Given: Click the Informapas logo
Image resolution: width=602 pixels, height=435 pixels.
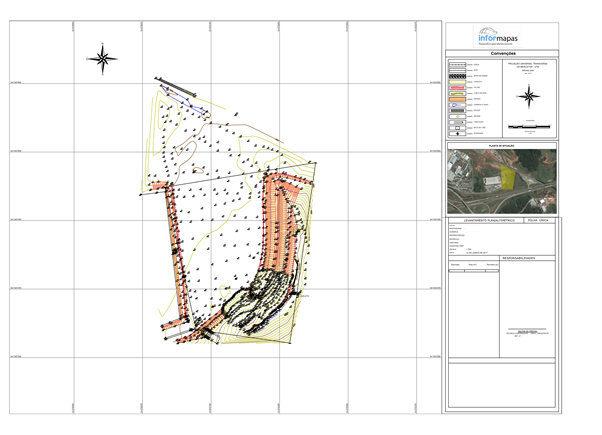Looking at the screenshot, I should pos(498,37).
